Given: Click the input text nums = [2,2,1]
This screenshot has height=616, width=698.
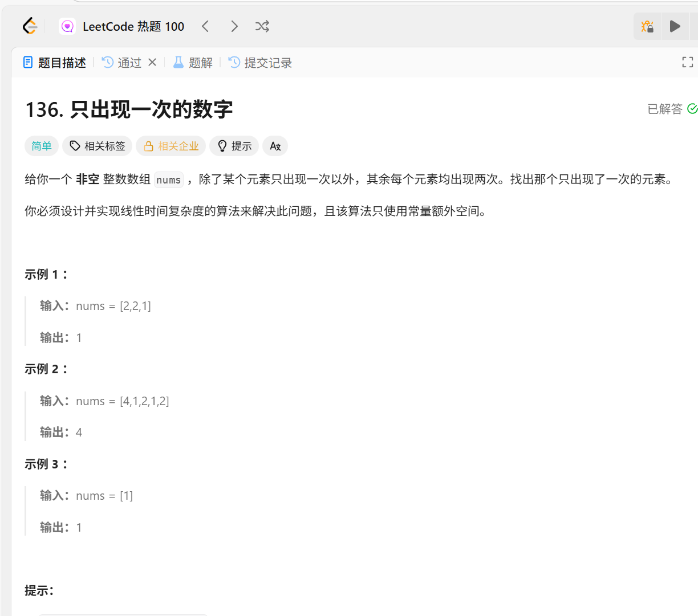Looking at the screenshot, I should (x=113, y=306).
